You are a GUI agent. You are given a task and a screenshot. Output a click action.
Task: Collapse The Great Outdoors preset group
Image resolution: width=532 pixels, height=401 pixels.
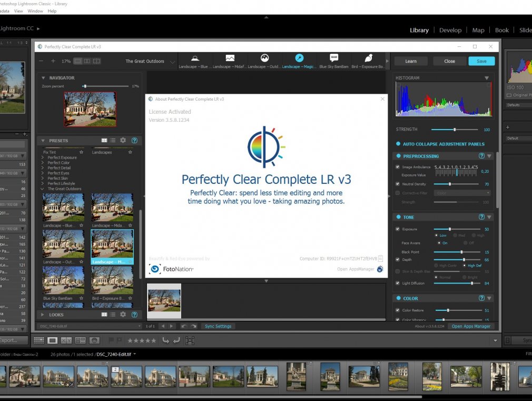click(x=43, y=189)
